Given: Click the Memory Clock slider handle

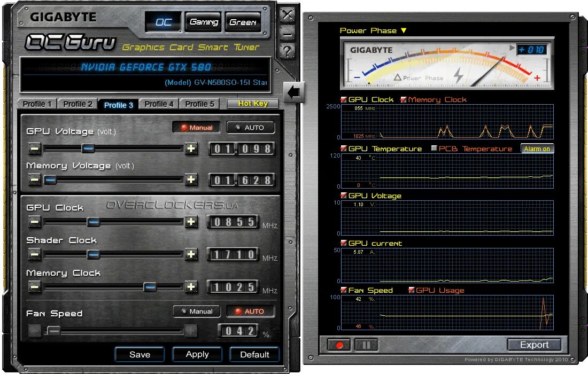Looking at the screenshot, I should tap(150, 287).
